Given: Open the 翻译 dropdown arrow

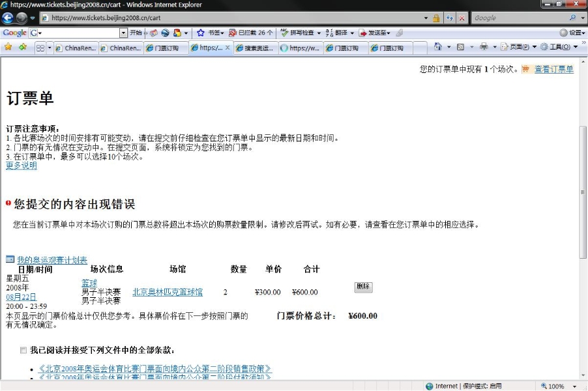Looking at the screenshot, I should coord(352,33).
